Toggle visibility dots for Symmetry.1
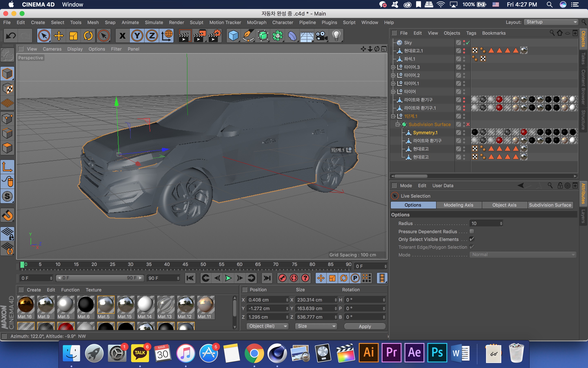This screenshot has width=588, height=368. pyautogui.click(x=464, y=132)
